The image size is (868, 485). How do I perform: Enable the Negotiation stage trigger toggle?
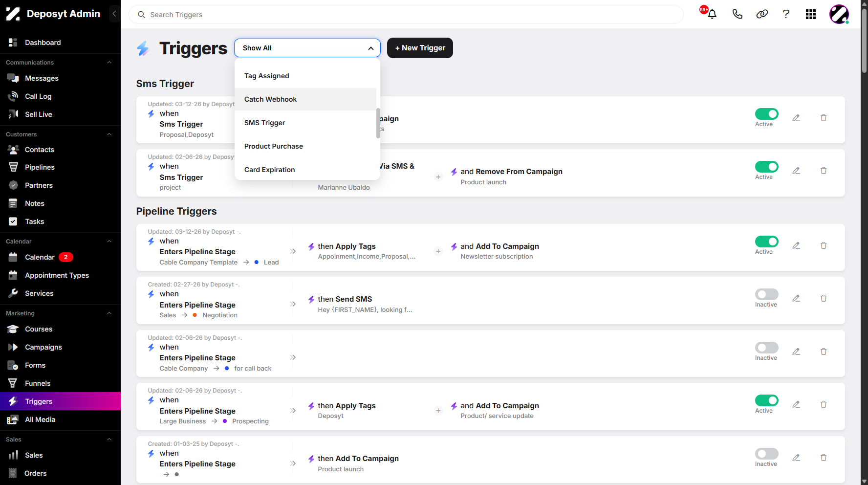point(767,294)
